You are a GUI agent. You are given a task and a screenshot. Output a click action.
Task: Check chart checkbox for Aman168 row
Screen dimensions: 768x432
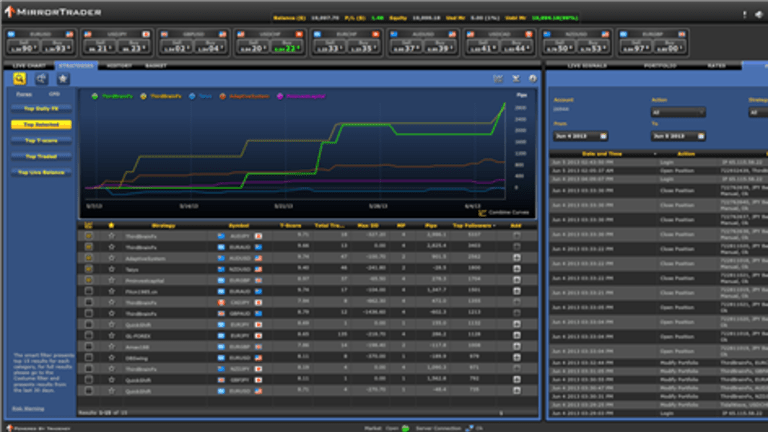[89, 346]
